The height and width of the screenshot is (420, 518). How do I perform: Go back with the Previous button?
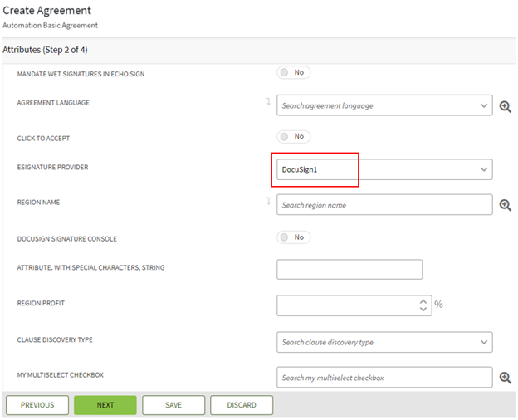point(37,405)
